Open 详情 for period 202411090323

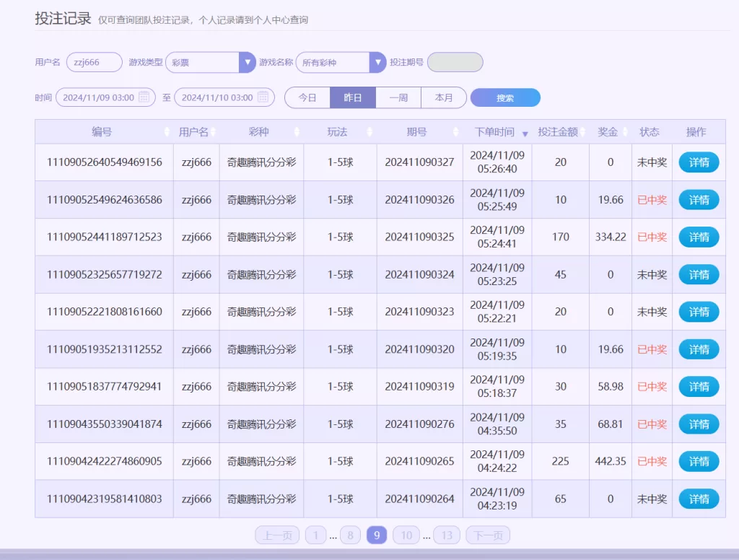(x=699, y=312)
